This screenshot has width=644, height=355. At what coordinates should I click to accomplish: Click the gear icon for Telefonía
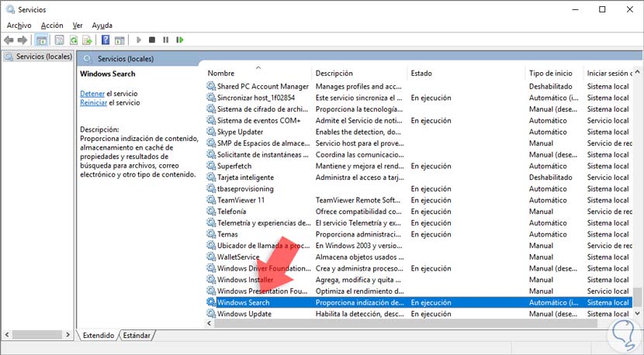(211, 212)
